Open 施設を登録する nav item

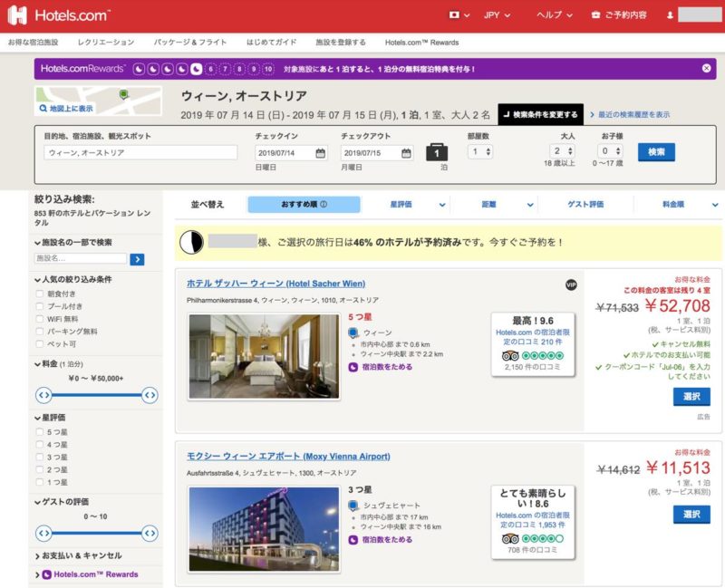(x=341, y=42)
